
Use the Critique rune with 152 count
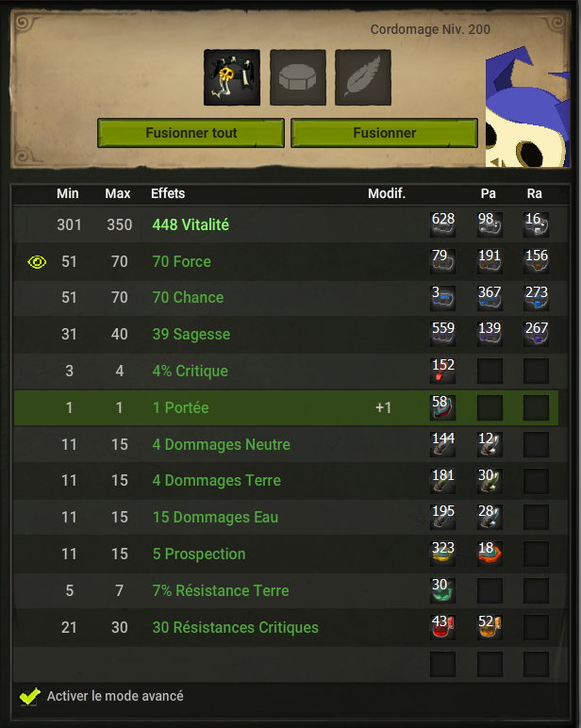pyautogui.click(x=442, y=371)
